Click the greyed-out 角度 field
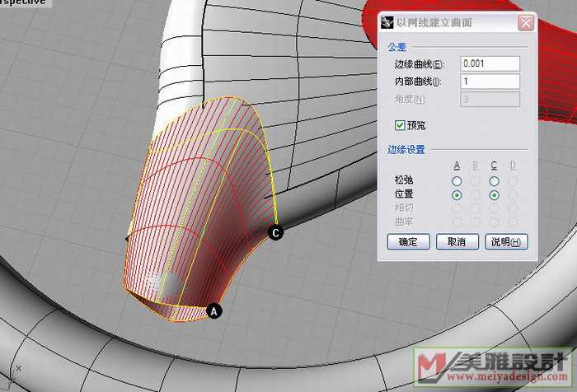This screenshot has height=392, width=577. 490,100
